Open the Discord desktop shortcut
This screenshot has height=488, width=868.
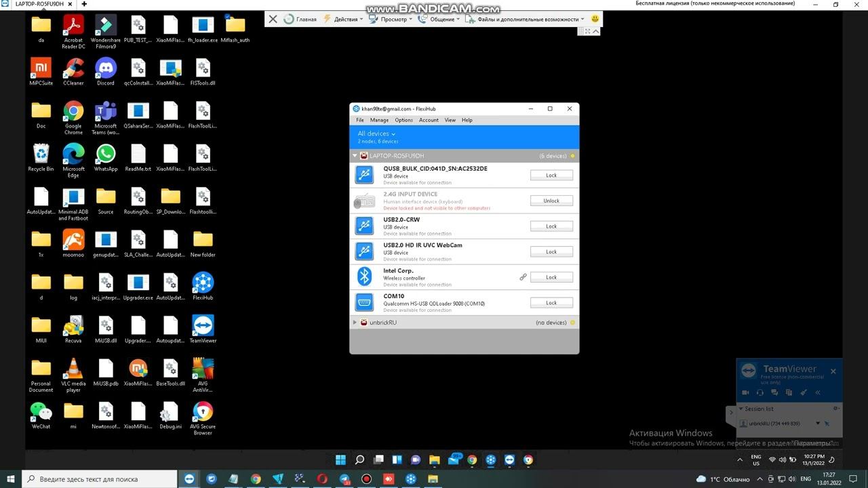tap(106, 71)
